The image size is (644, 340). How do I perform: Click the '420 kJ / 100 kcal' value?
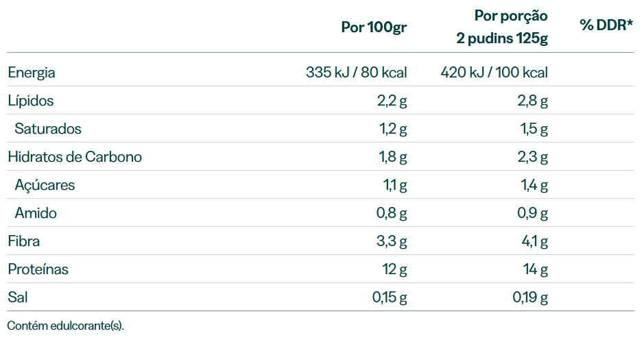(x=494, y=72)
